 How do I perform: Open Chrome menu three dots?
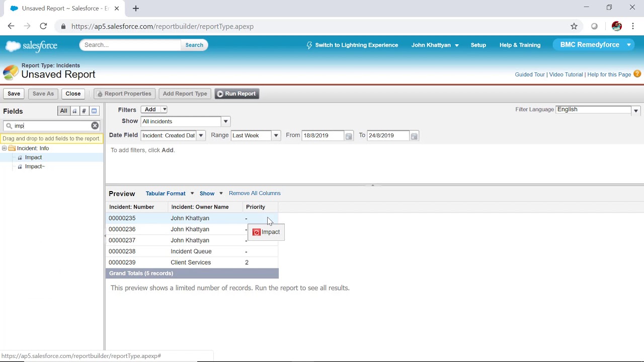[x=633, y=26]
